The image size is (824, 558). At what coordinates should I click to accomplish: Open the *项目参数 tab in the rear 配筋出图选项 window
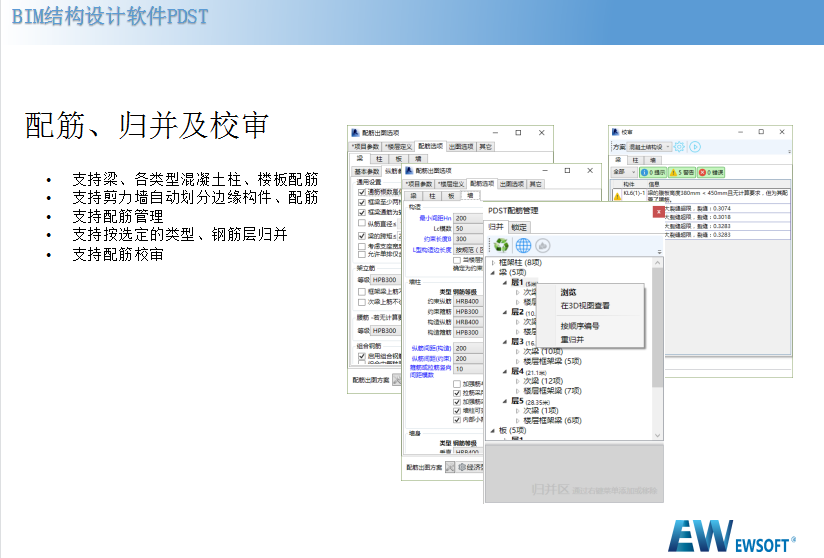pyautogui.click(x=366, y=147)
